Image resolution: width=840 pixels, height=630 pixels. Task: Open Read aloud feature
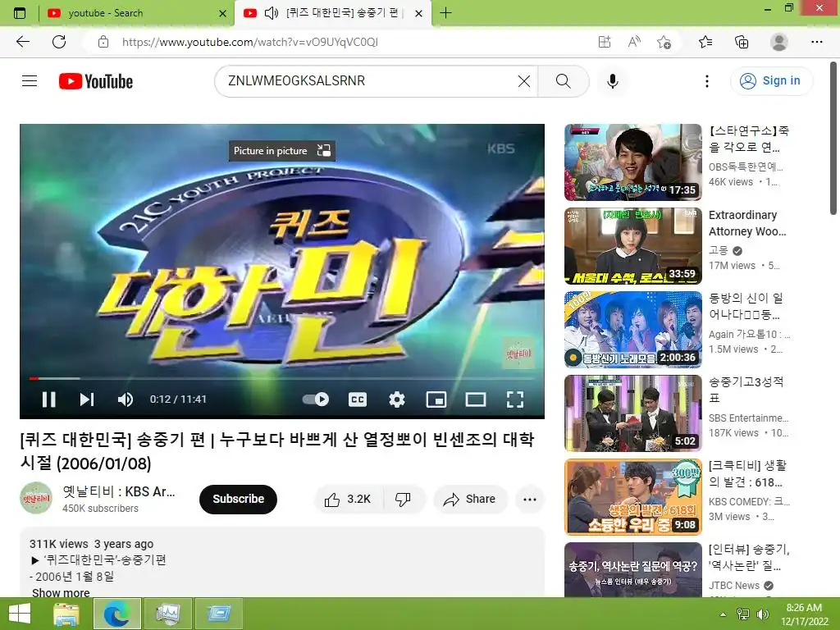tap(634, 42)
